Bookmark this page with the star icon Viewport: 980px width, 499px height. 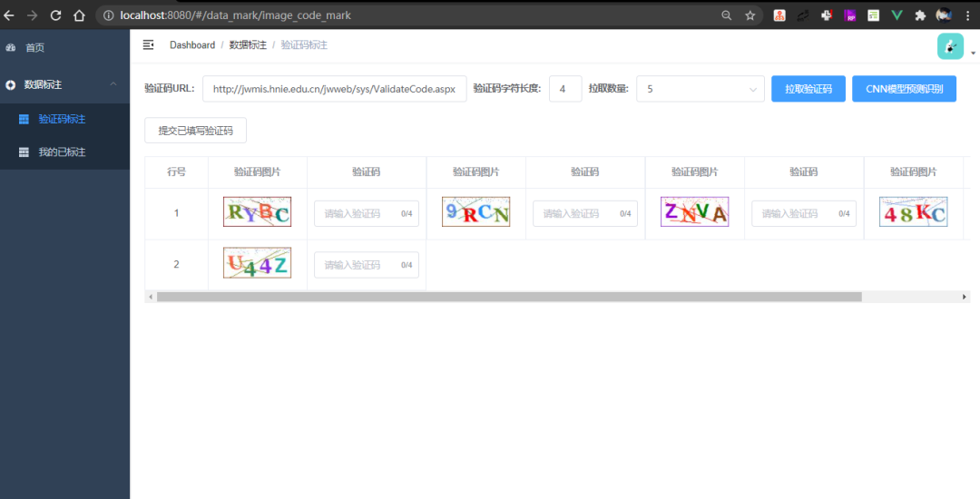[750, 15]
